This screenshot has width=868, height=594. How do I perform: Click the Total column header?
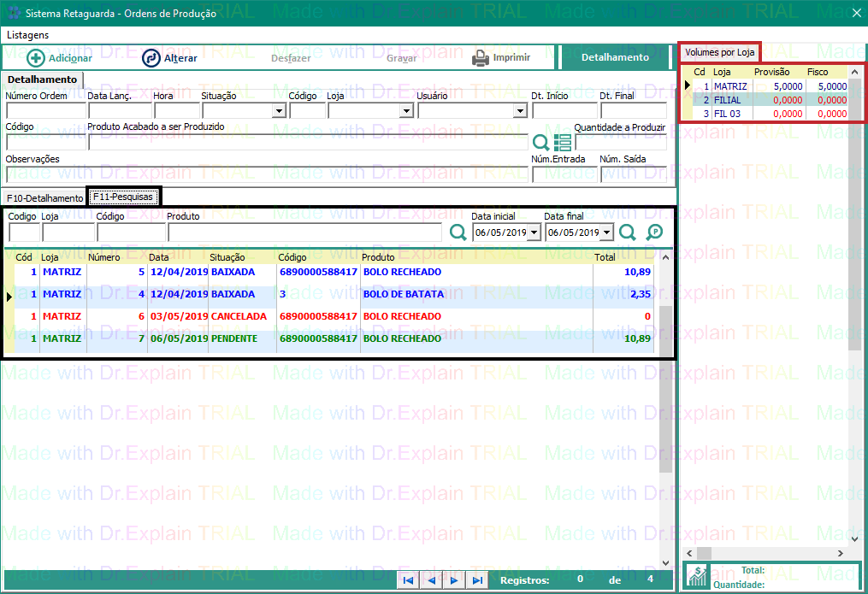[605, 257]
